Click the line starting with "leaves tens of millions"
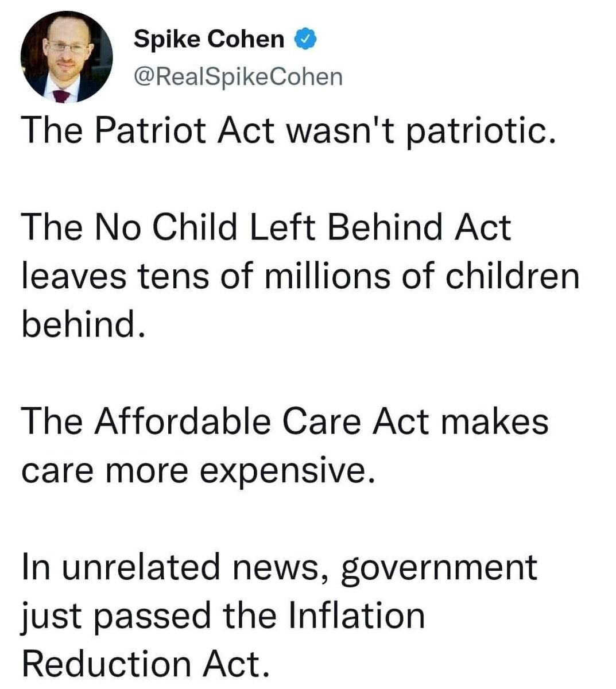Image resolution: width=616 pixels, height=689 pixels. point(300,276)
